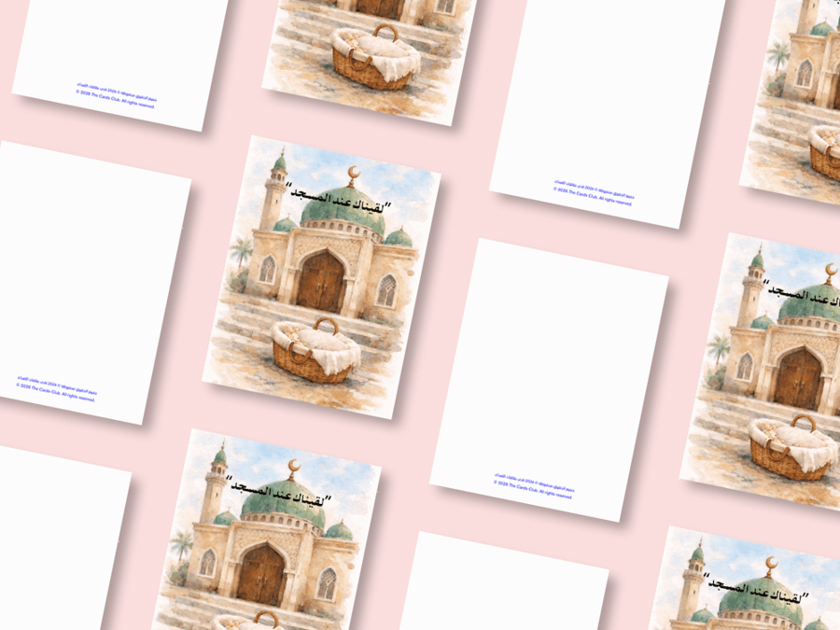The width and height of the screenshot is (840, 630).
Task: Select the only fully visible mosque card front
Action: tap(321, 277)
